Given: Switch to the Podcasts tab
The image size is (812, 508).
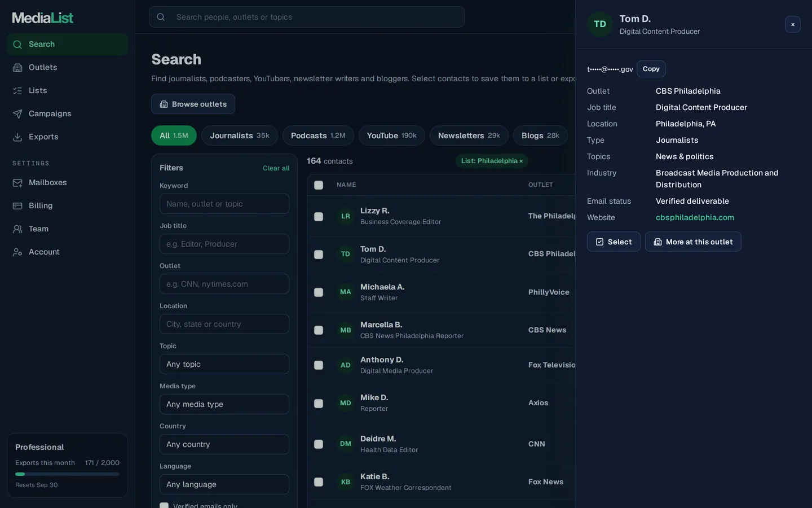Looking at the screenshot, I should click(318, 135).
